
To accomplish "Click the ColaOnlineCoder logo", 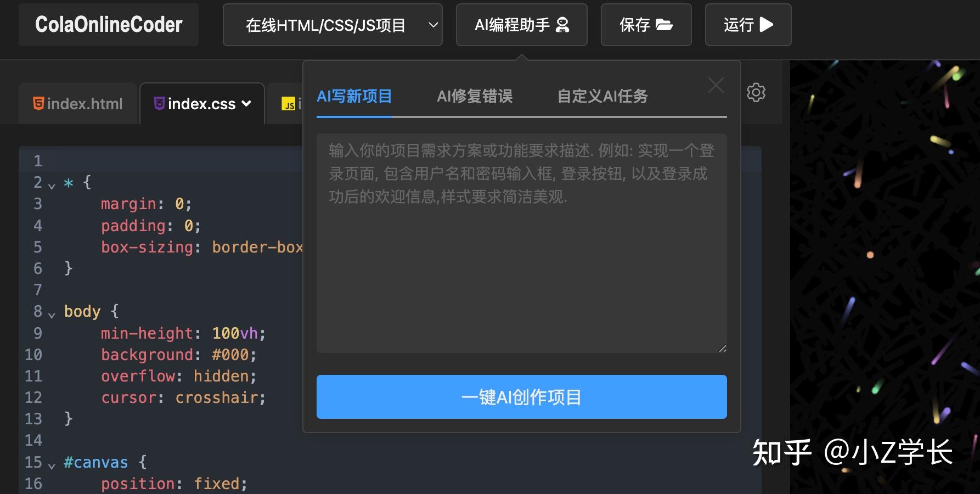I will 109,25.
